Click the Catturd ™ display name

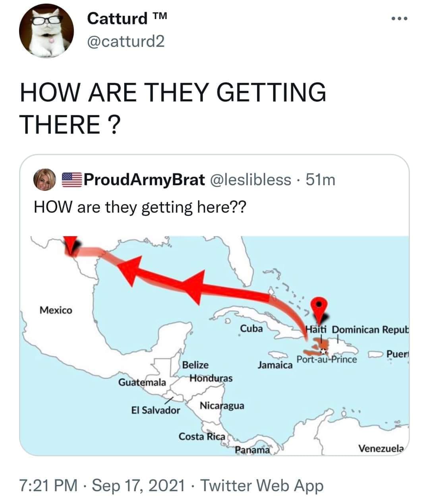pyautogui.click(x=127, y=18)
